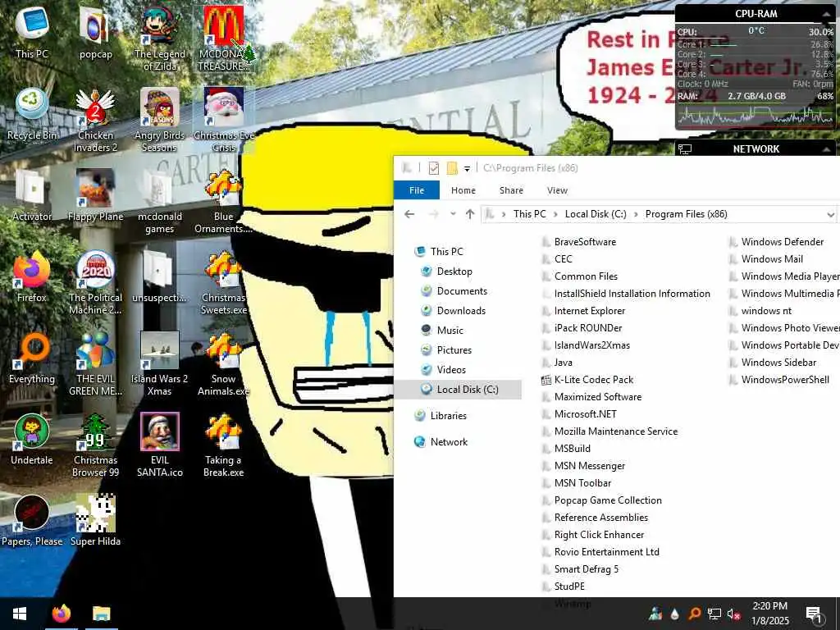
Task: Select Pictures in navigation pane
Action: click(454, 350)
